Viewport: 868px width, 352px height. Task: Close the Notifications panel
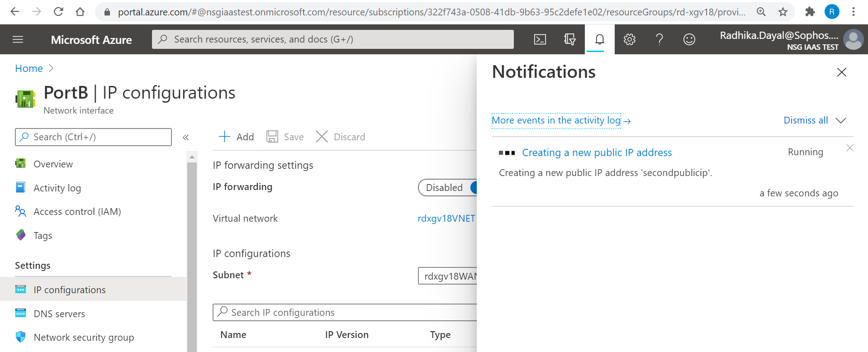tap(842, 72)
